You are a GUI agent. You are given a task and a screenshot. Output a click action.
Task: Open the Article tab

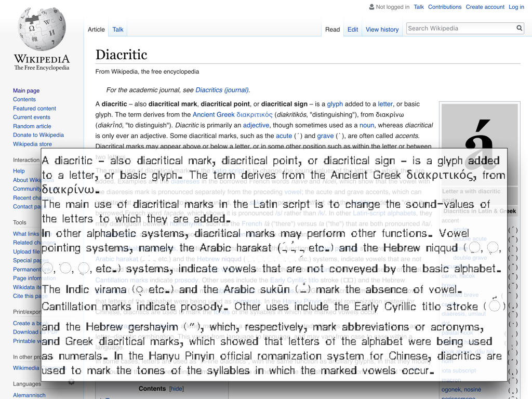(x=96, y=30)
